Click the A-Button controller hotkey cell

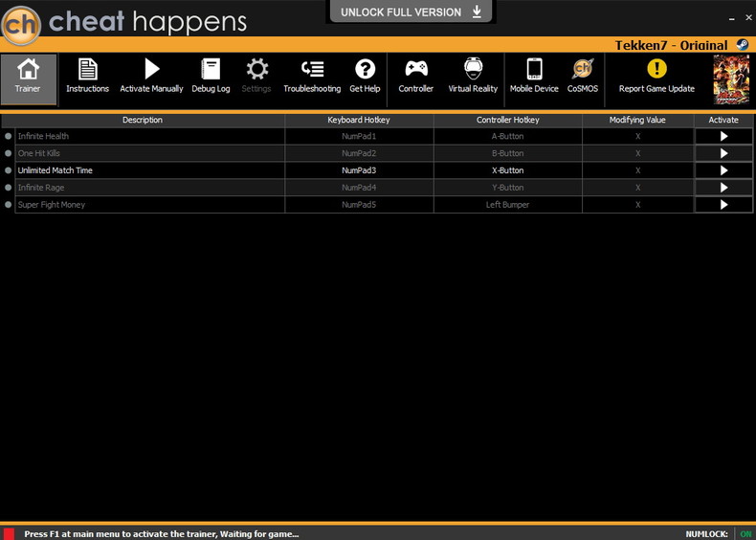pos(508,136)
